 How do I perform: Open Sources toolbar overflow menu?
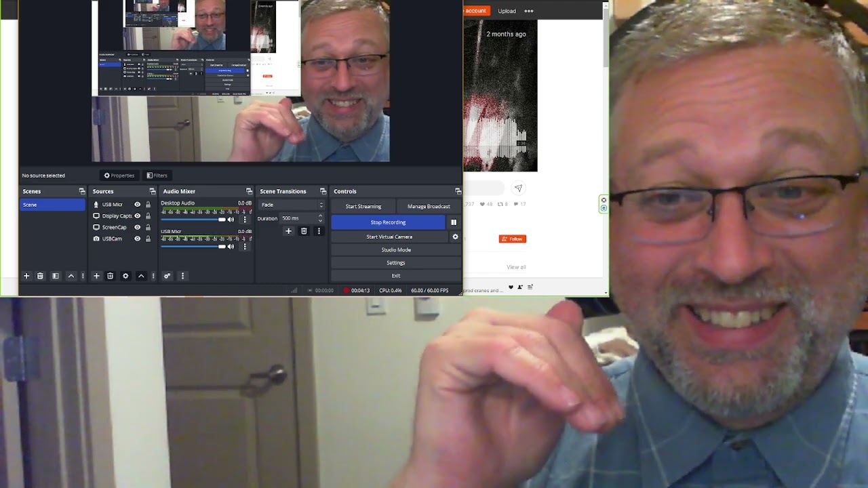pos(153,276)
